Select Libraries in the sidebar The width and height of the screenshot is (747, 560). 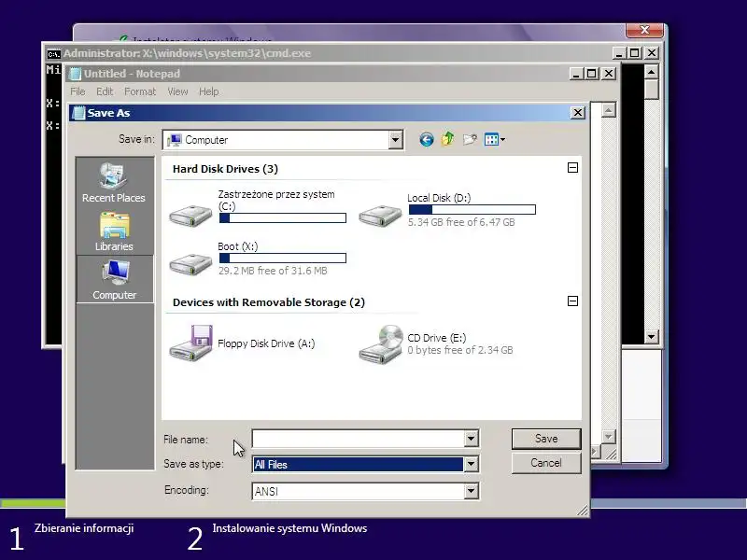click(114, 232)
